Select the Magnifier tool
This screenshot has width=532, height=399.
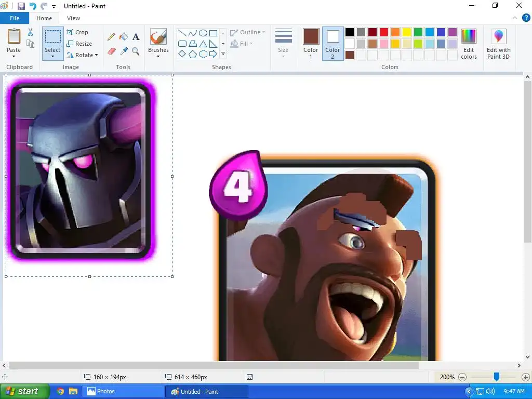tap(136, 51)
